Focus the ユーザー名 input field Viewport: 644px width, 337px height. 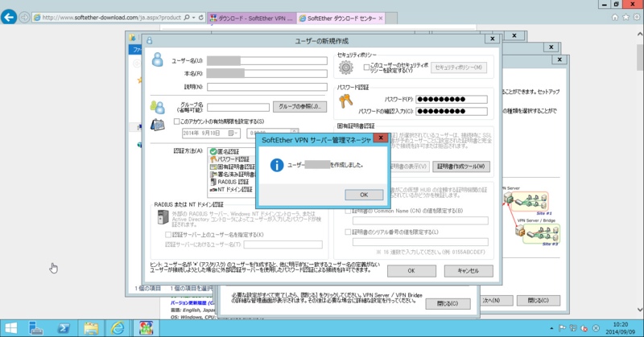[x=267, y=61]
